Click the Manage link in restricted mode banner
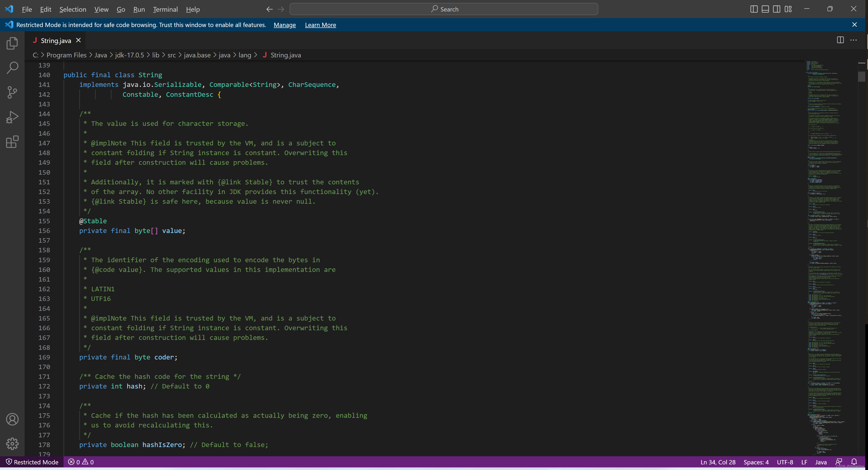868x470 pixels. coord(284,24)
